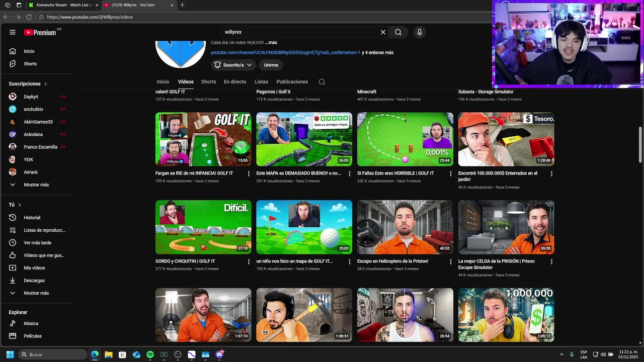Open Videos que me gustan
The image size is (644, 362).
coord(38,255)
